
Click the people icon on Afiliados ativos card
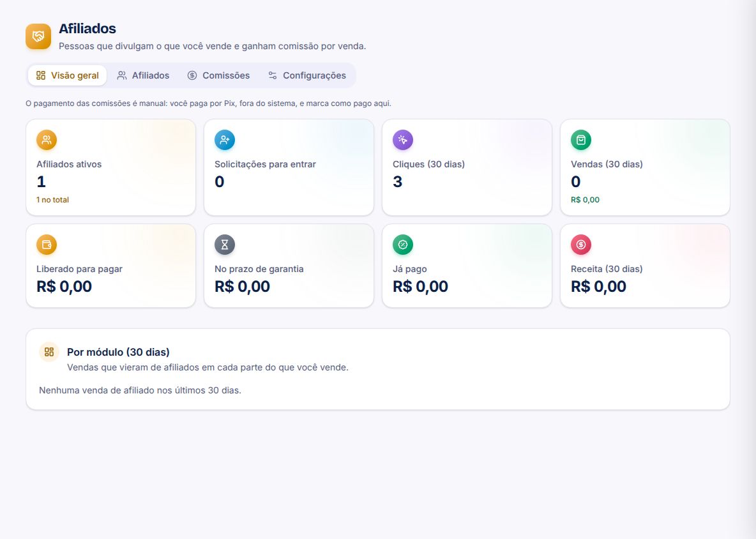47,140
